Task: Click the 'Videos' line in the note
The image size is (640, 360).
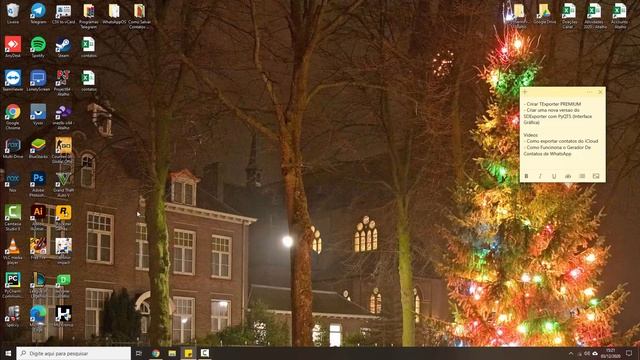Action: [531, 135]
